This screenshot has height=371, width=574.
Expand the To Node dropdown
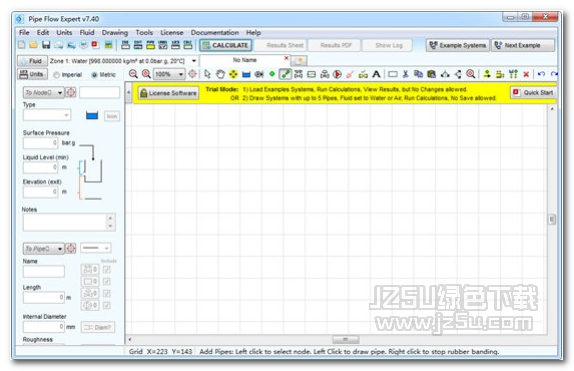tap(60, 93)
